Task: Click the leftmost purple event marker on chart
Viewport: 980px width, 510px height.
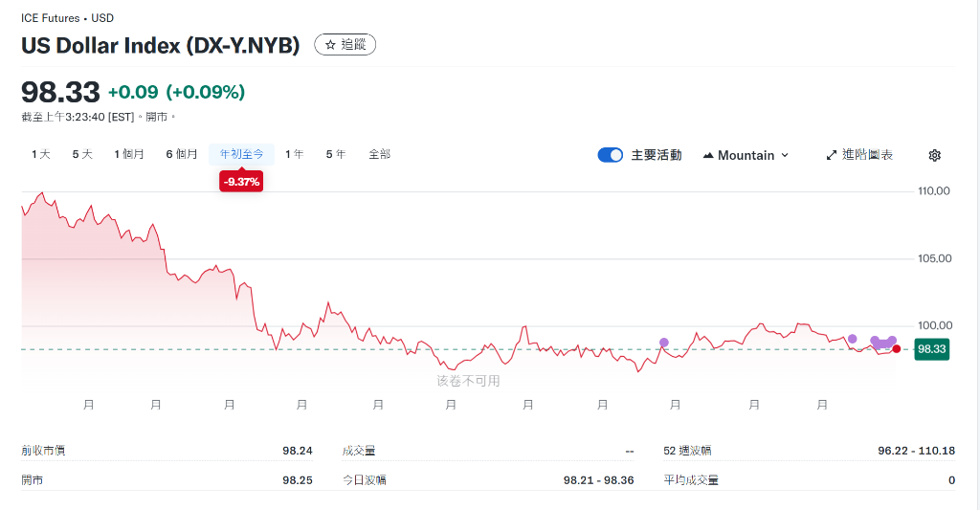Action: point(664,343)
